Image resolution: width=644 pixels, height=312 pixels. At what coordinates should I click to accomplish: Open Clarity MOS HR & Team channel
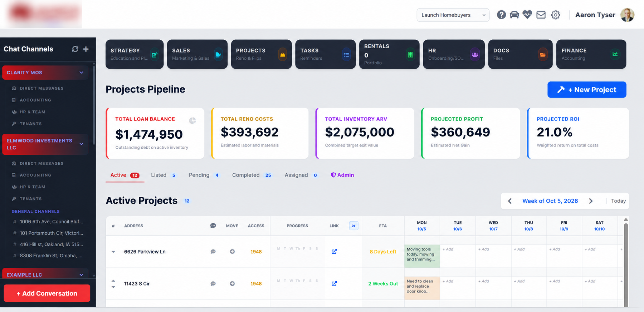coord(33,112)
